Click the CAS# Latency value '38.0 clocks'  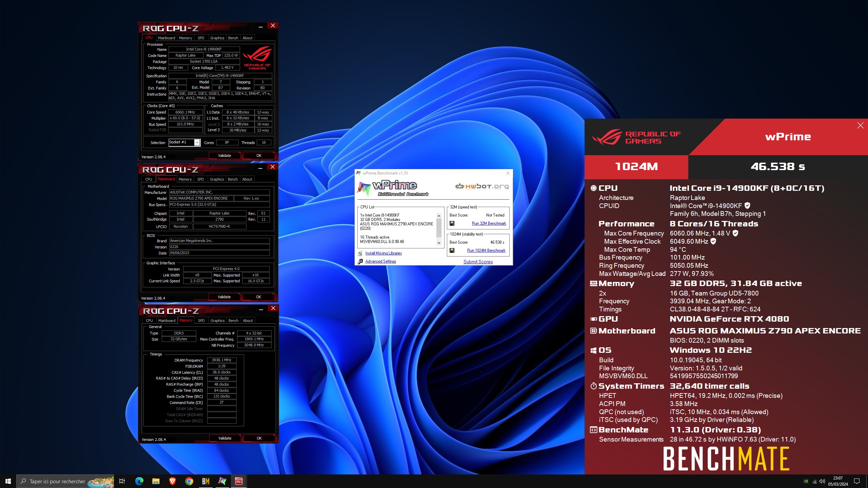(x=221, y=372)
